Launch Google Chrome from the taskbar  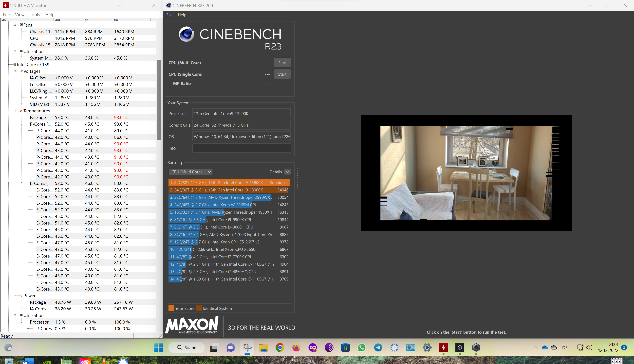pos(280,347)
